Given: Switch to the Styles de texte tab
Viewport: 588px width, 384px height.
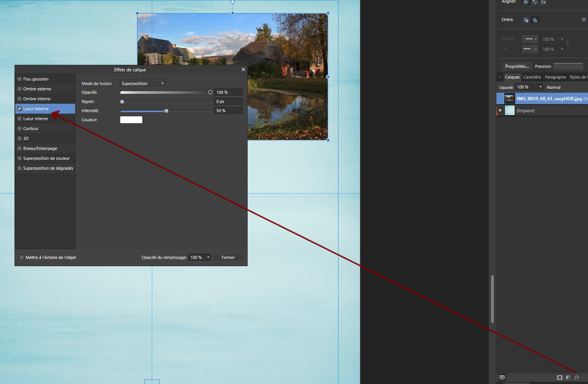Looking at the screenshot, I should click(x=578, y=77).
